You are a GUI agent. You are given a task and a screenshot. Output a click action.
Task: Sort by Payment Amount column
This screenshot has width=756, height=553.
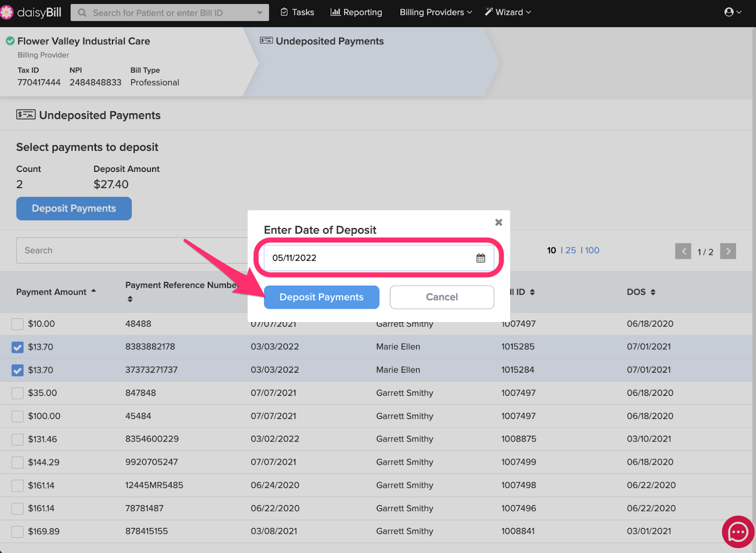click(56, 292)
